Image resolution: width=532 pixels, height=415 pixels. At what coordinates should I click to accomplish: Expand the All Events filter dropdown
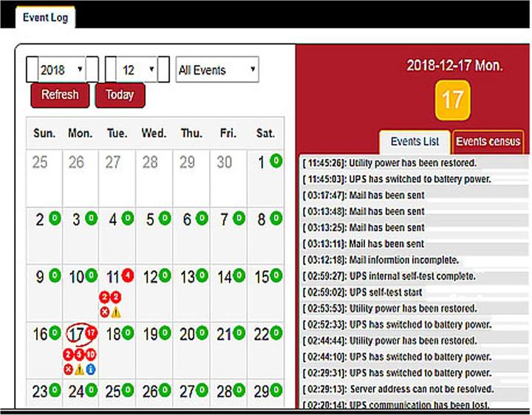[x=217, y=70]
